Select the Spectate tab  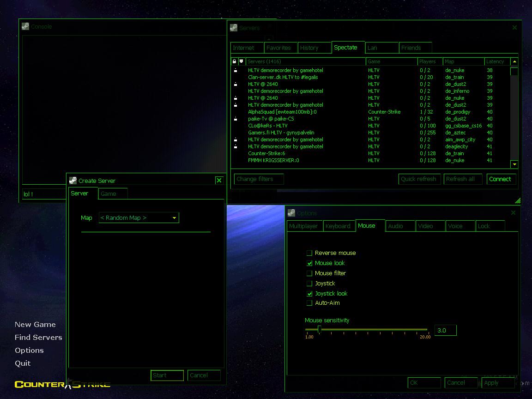pos(348,48)
